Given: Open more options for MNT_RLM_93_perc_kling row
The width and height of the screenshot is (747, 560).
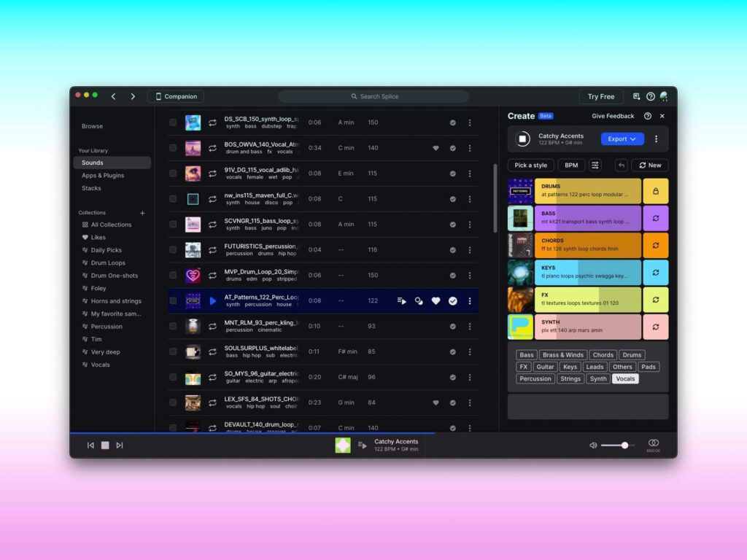Looking at the screenshot, I should (470, 326).
